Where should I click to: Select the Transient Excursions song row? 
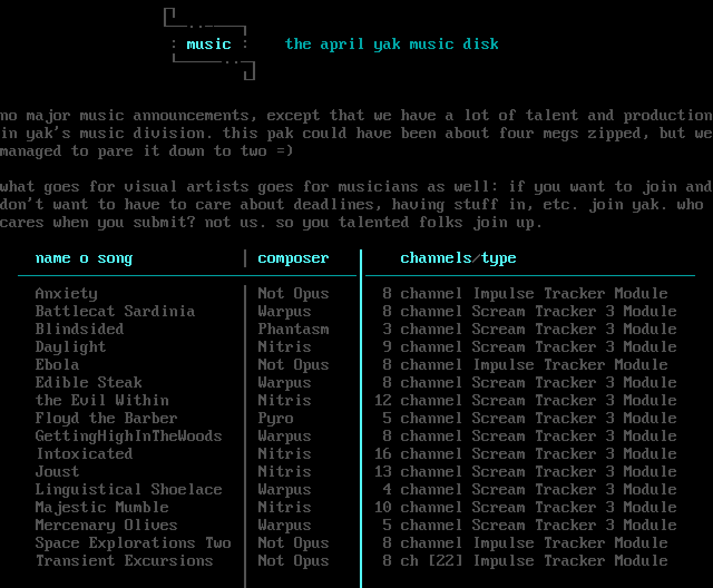124,561
